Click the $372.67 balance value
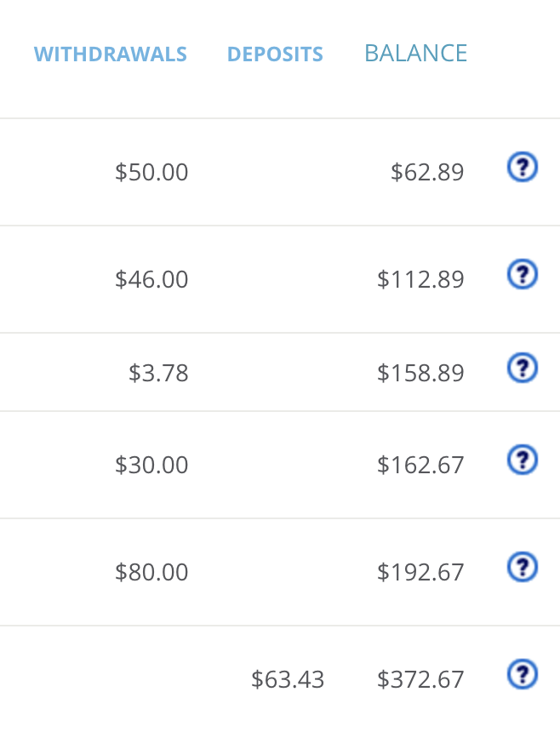This screenshot has height=732, width=560. (420, 680)
